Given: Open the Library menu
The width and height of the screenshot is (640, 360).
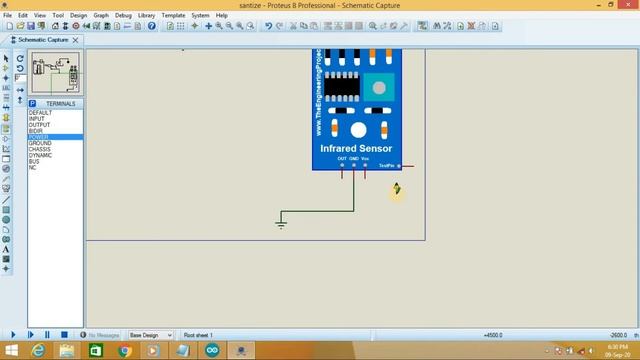Looking at the screenshot, I should (146, 15).
